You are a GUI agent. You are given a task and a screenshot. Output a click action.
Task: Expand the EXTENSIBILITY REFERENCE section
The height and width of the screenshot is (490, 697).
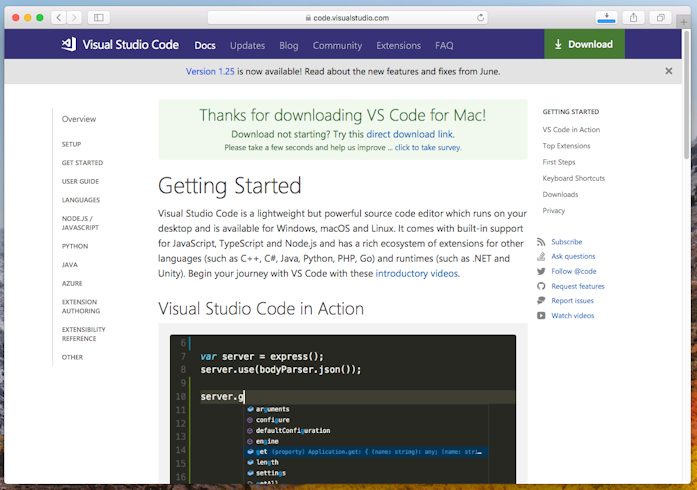[x=84, y=334]
